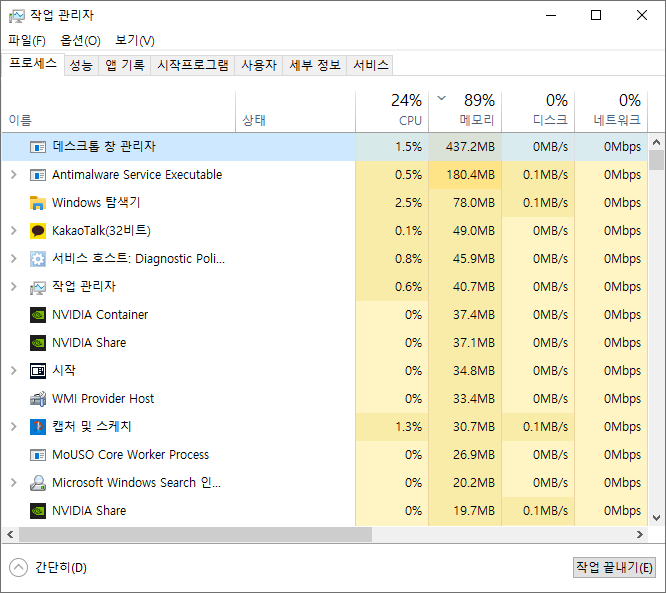Open the 옵션(O) menu
Viewport: 666px width, 593px height.
[80, 41]
